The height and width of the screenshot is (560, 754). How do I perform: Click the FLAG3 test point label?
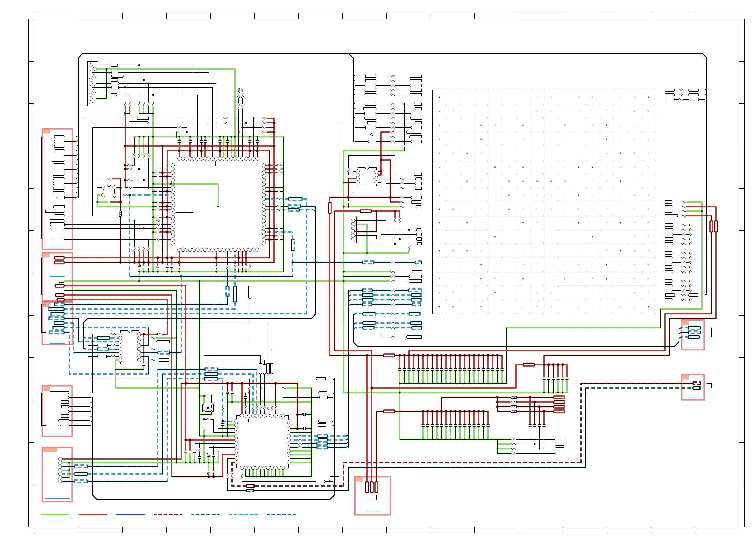pyautogui.click(x=239, y=91)
